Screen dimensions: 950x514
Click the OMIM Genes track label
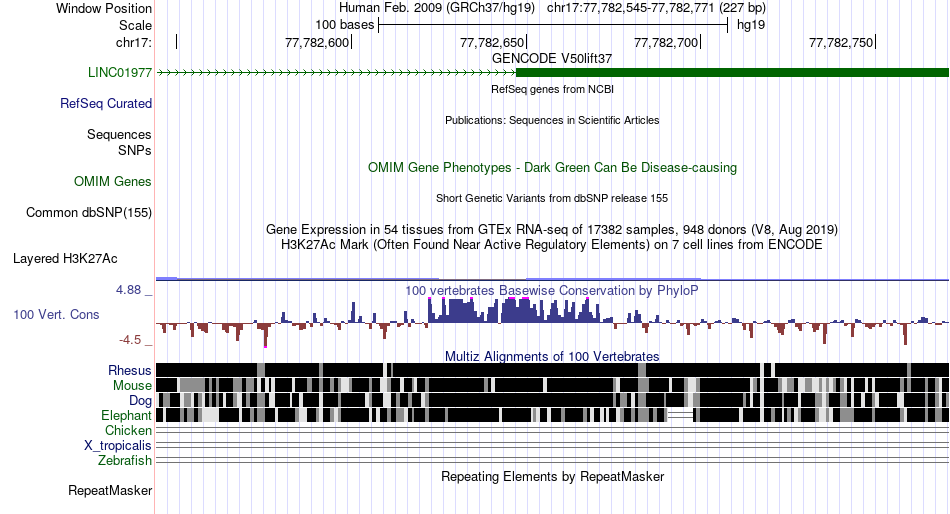click(113, 181)
